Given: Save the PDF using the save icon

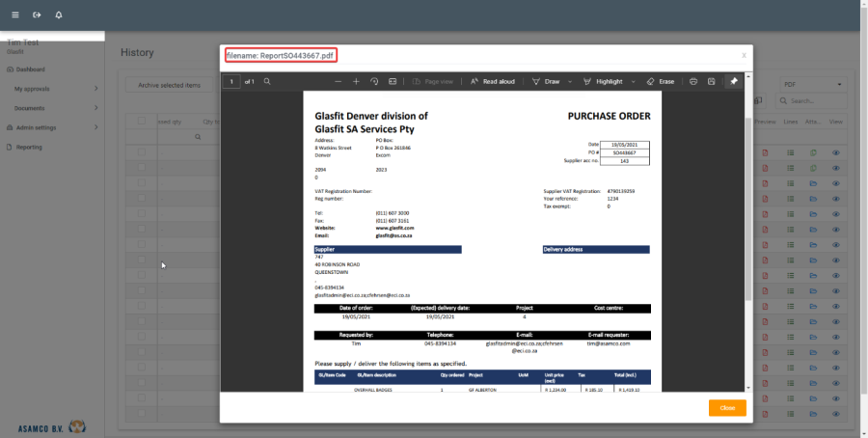Looking at the screenshot, I should pyautogui.click(x=712, y=82).
